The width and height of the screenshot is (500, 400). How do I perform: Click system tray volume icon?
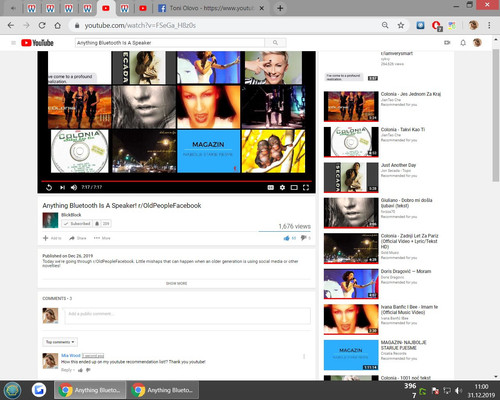(x=459, y=390)
